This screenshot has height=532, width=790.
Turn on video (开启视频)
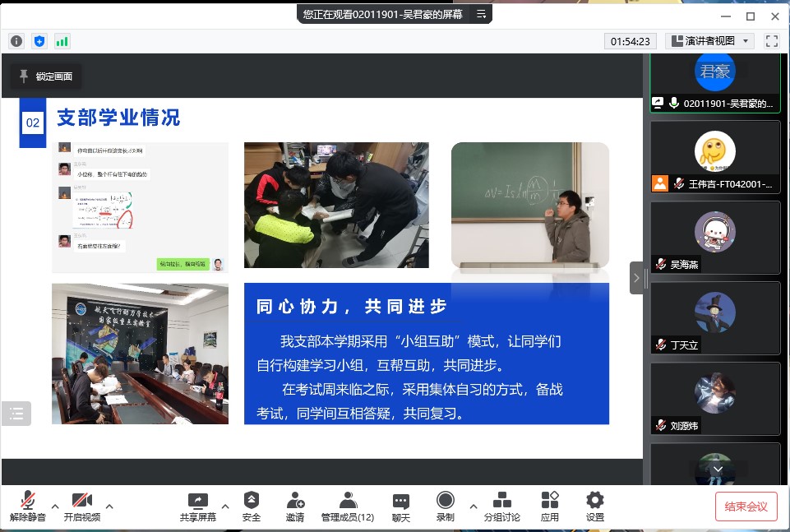[x=82, y=507]
